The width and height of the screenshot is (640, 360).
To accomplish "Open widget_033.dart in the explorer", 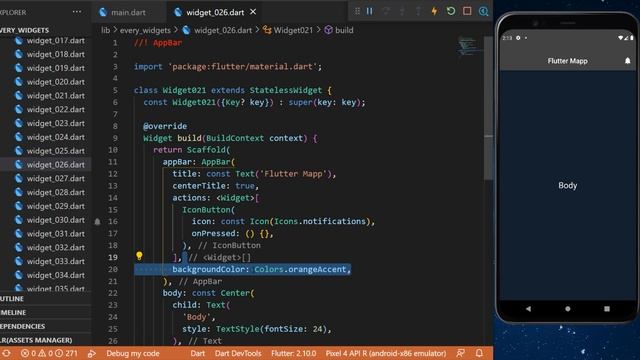I will coord(56,261).
